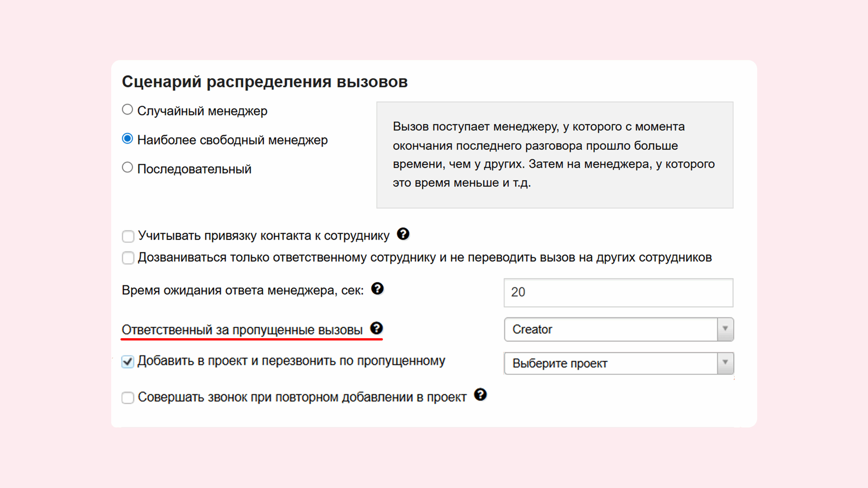
Task: Click help icon beside repeat project call option
Action: (x=480, y=395)
